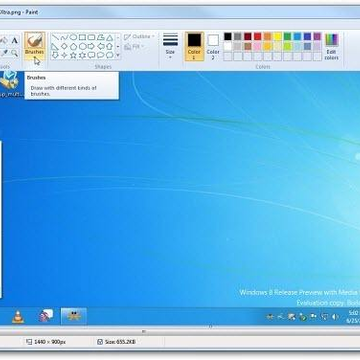Pick the dark red palette swatch
The height and width of the screenshot is (360, 360).
click(248, 36)
